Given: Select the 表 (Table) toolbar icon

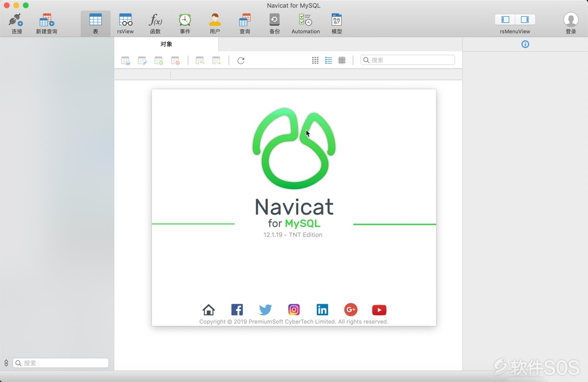Looking at the screenshot, I should pyautogui.click(x=95, y=20).
